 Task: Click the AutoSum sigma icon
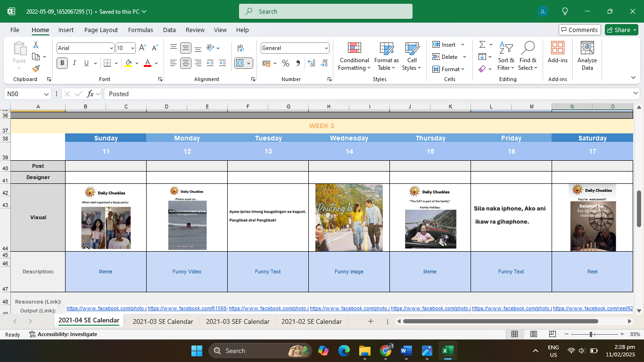click(x=482, y=44)
